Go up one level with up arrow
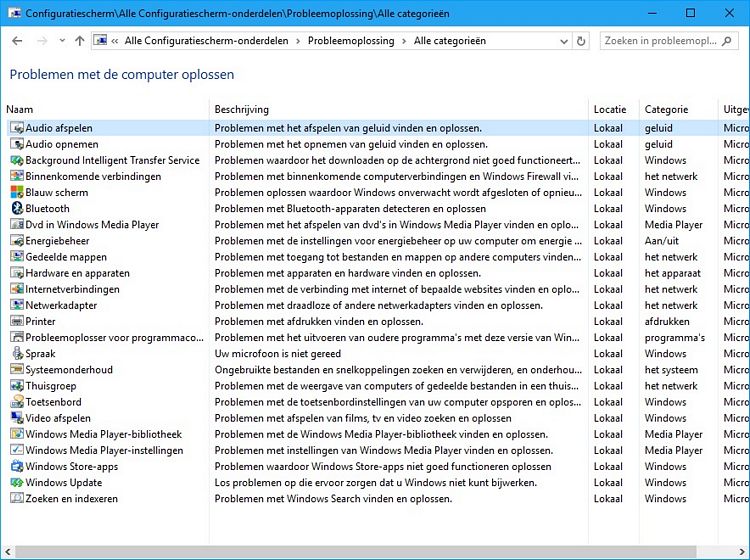Screen dimensions: 750x560 tap(79, 41)
